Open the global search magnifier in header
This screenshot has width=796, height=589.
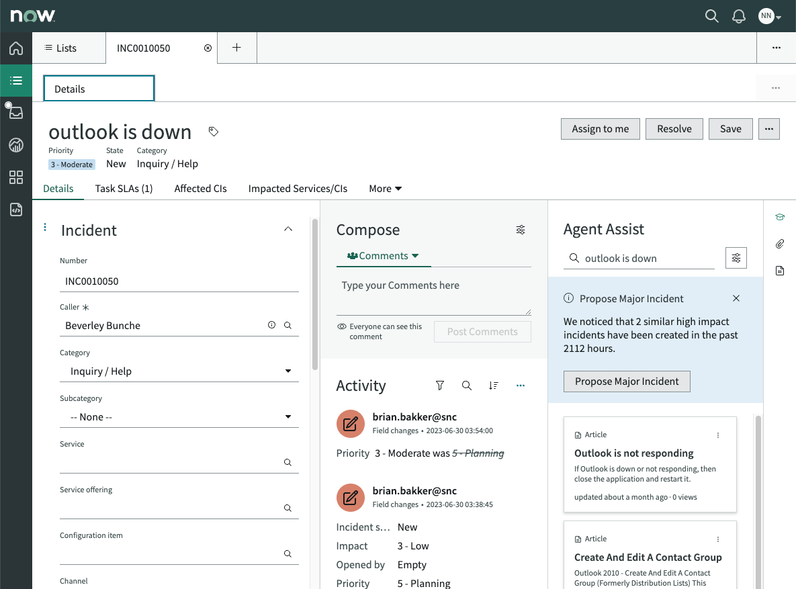[x=712, y=16]
